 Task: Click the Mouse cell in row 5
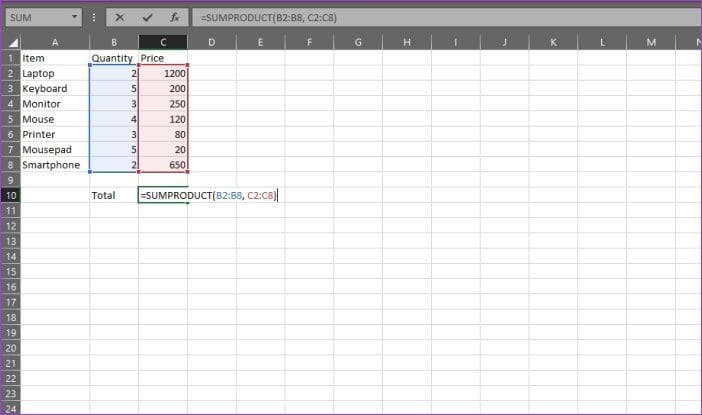55,119
